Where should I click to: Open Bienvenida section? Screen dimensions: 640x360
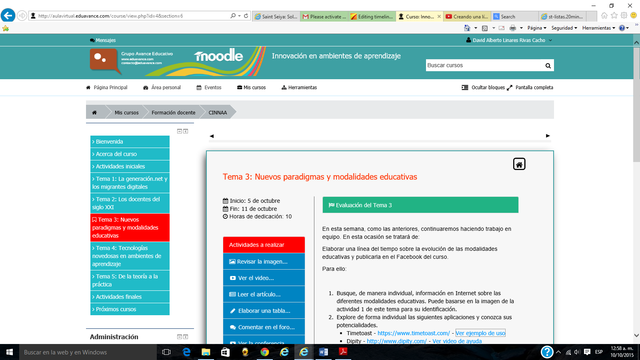[130, 142]
